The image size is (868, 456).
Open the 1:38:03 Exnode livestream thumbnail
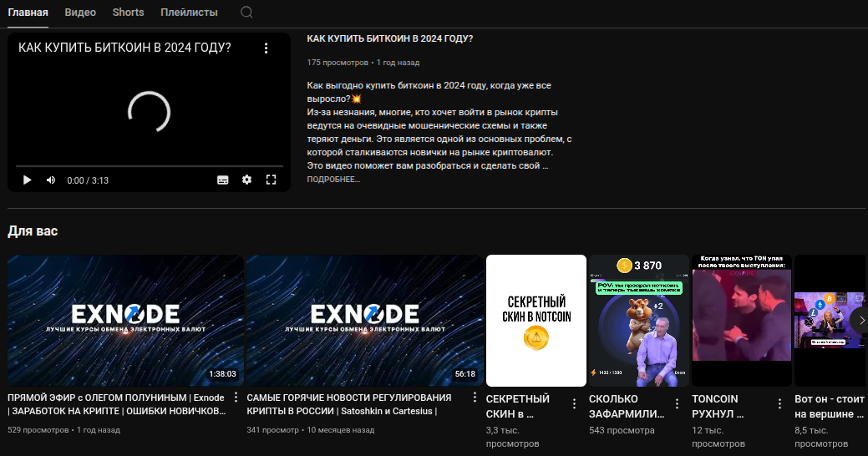pos(125,321)
